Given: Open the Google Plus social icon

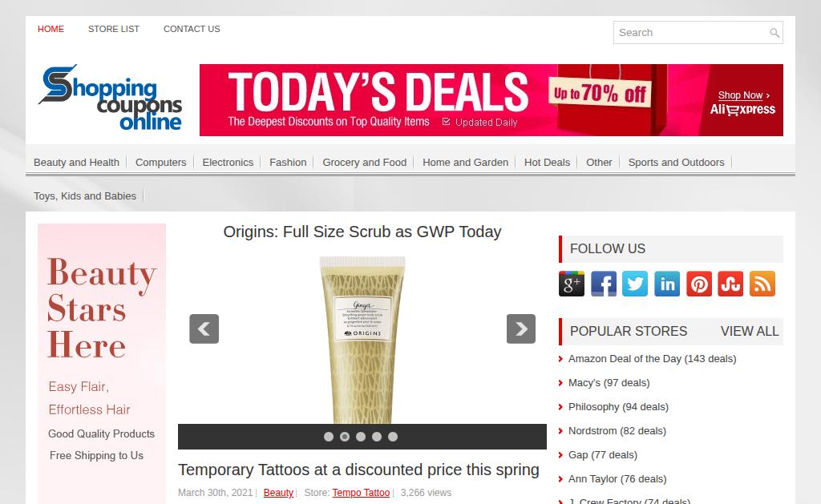Looking at the screenshot, I should pyautogui.click(x=571, y=284).
